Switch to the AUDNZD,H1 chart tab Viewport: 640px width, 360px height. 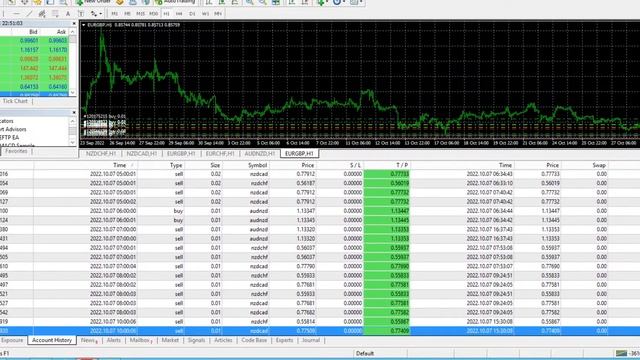[260, 153]
